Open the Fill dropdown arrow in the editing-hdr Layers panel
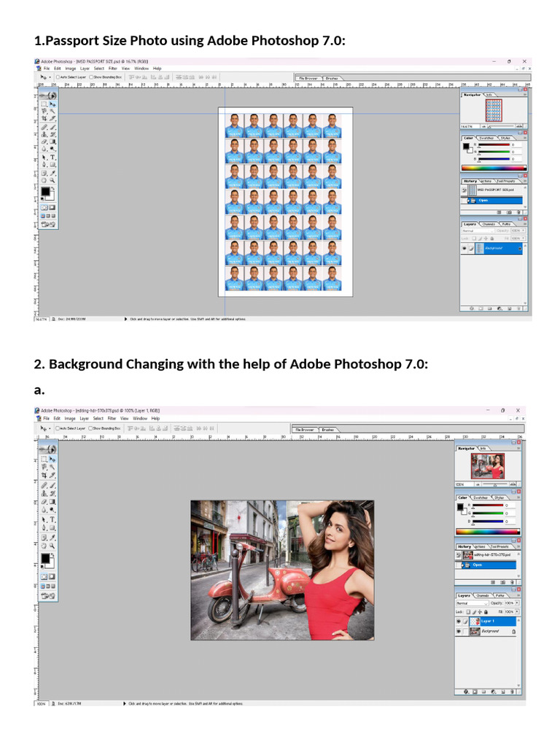The width and height of the screenshot is (560, 747). (517, 612)
